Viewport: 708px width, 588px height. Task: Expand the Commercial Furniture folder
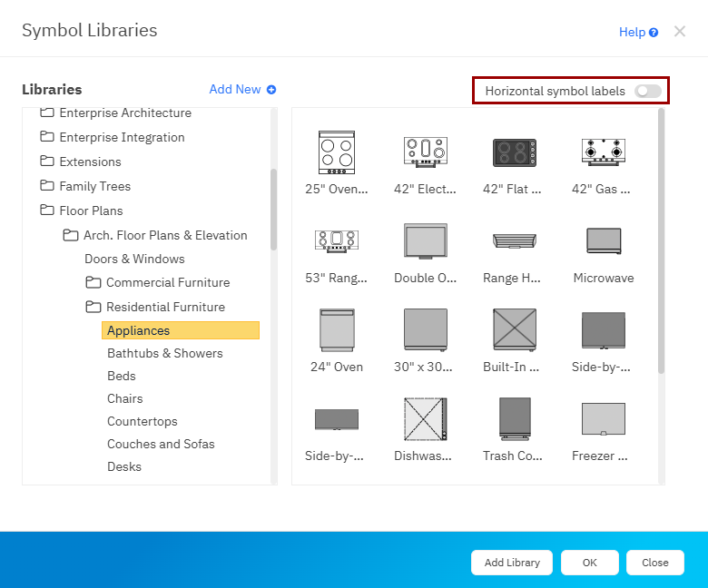click(x=93, y=283)
